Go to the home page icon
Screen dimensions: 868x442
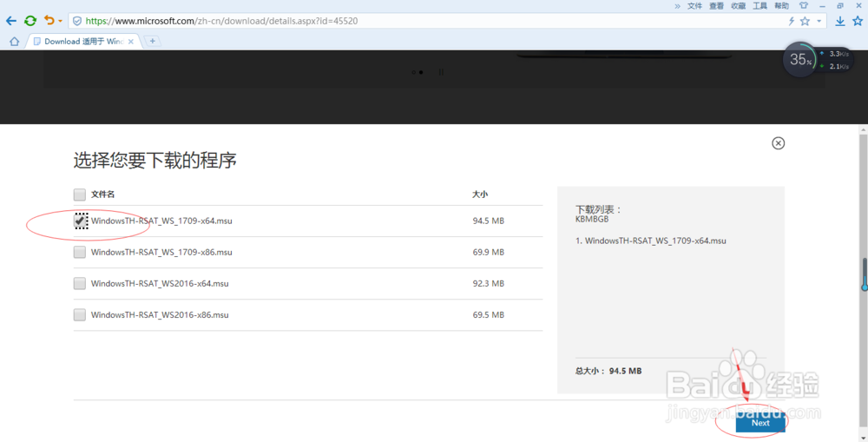(15, 42)
